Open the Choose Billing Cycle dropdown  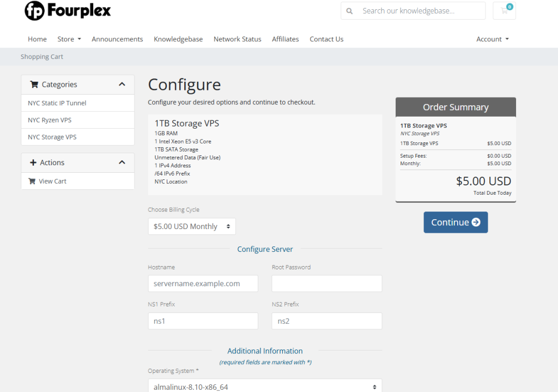(x=192, y=226)
